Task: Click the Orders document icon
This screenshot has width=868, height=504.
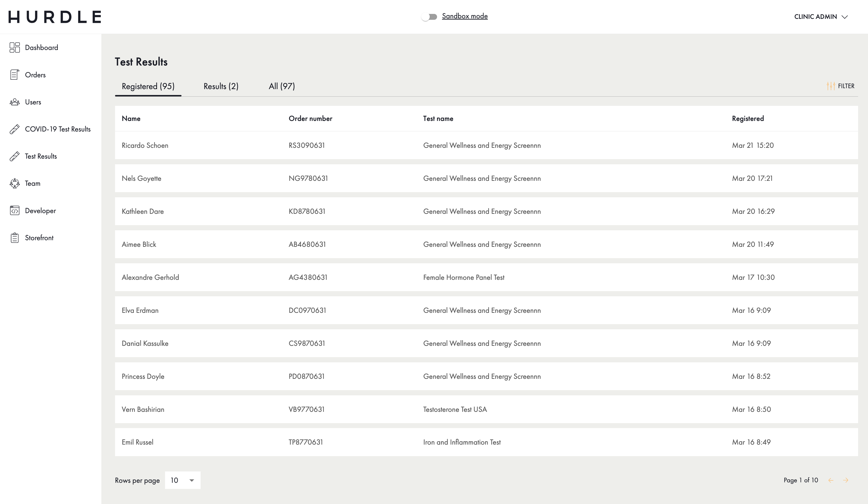Action: click(14, 75)
